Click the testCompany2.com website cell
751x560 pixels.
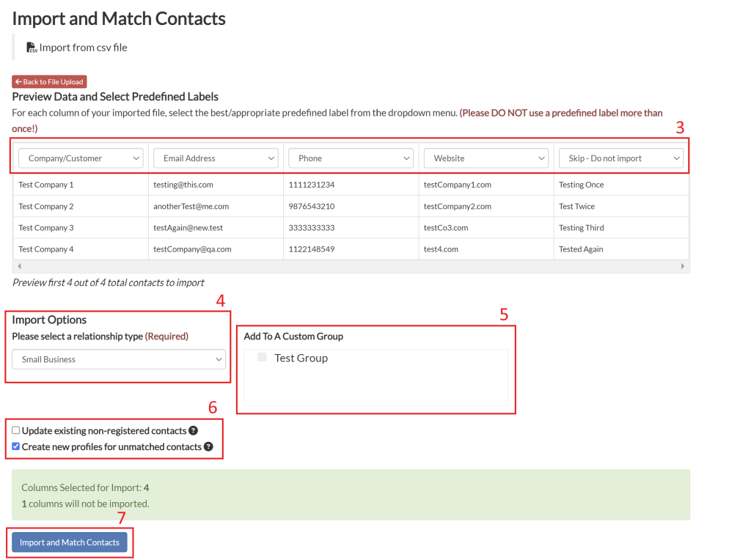(x=458, y=207)
